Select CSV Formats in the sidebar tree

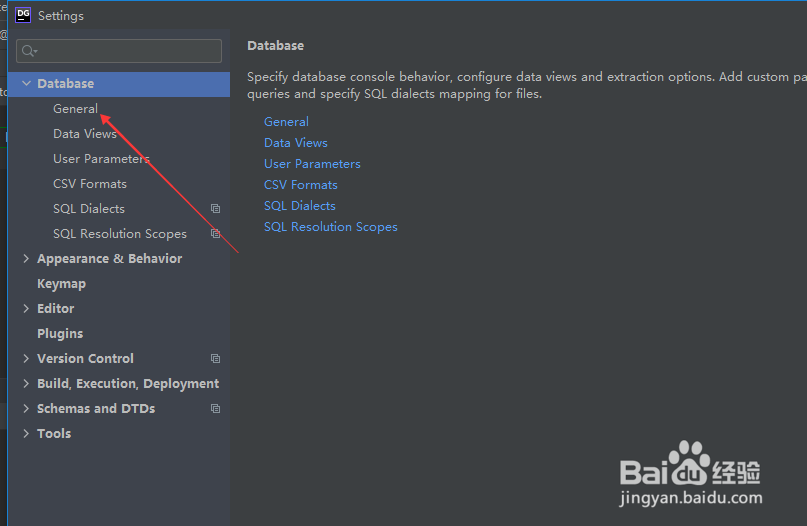coord(90,184)
